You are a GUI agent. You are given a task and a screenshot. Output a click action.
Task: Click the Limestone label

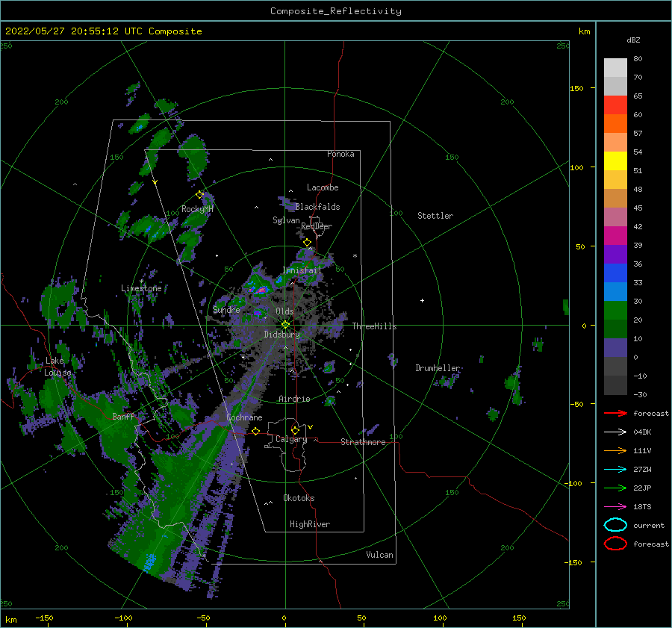tap(141, 288)
